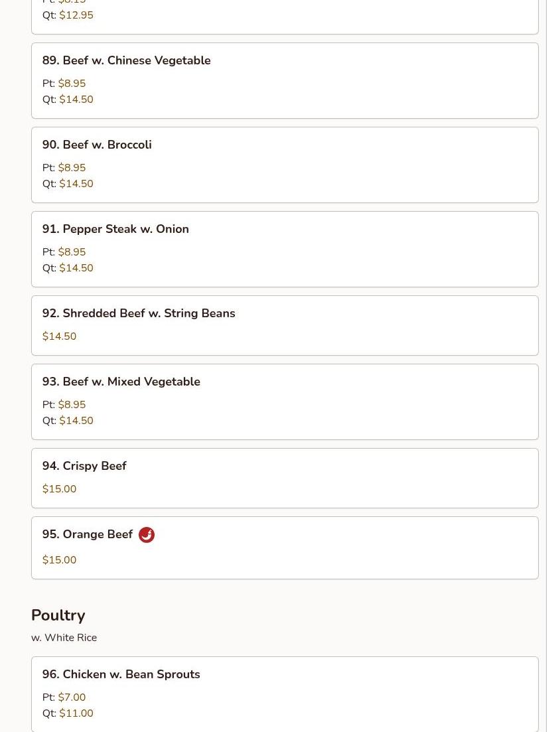Click the Poultry section heading

(x=58, y=615)
